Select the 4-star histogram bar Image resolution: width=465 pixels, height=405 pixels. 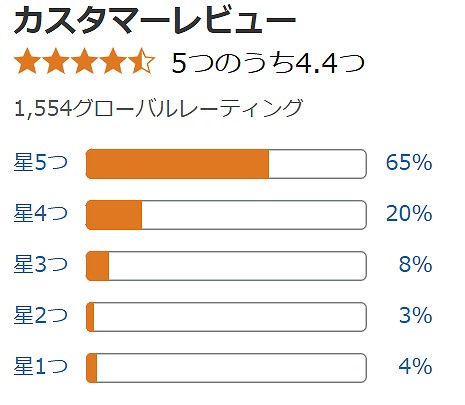226,215
